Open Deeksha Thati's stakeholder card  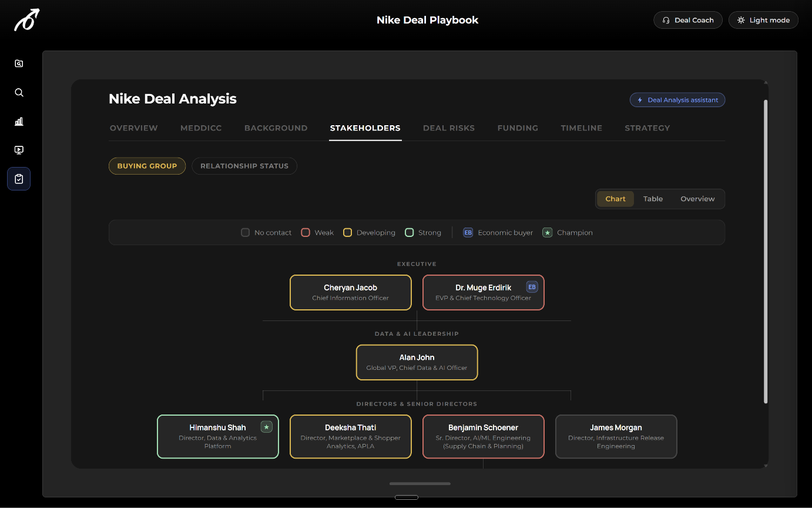click(351, 436)
